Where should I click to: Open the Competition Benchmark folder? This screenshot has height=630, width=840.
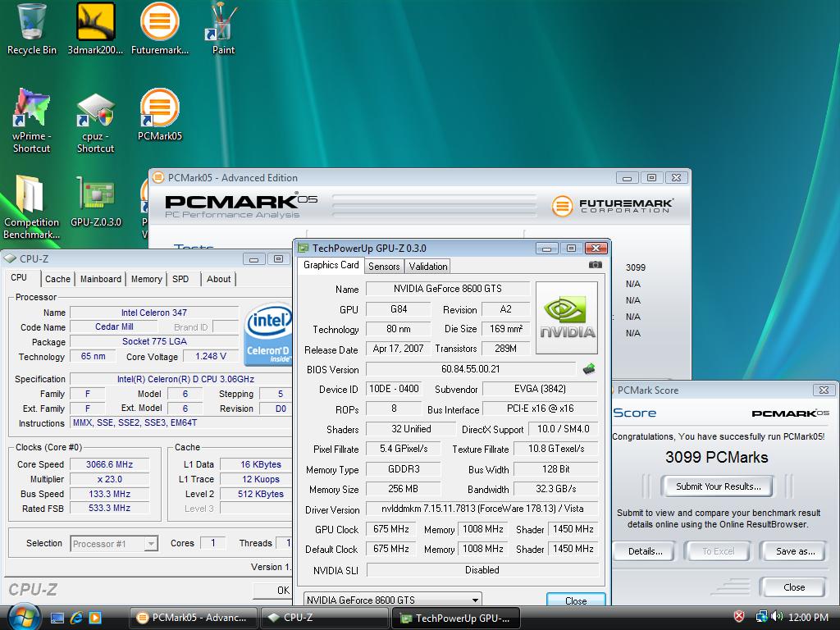coord(31,206)
